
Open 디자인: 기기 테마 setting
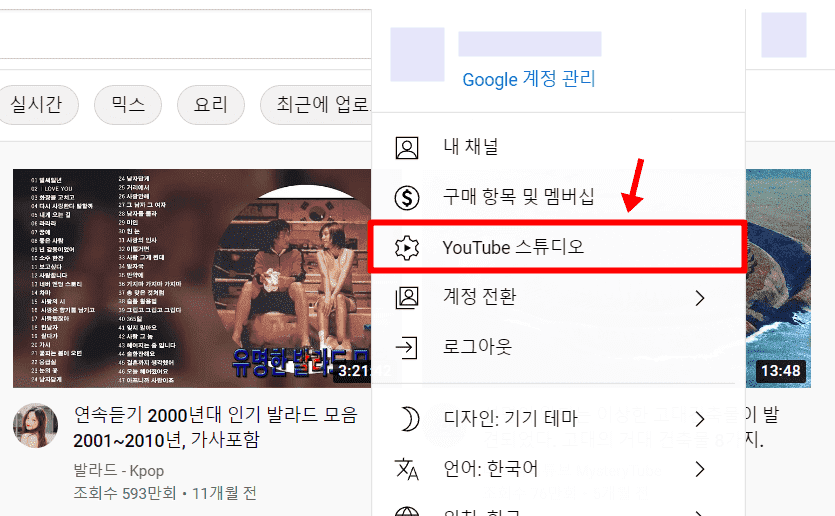coord(558,419)
